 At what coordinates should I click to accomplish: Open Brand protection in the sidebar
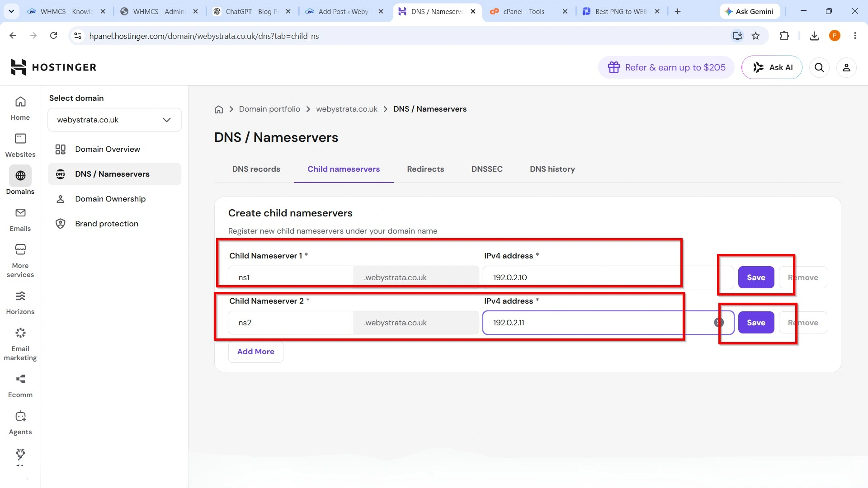coord(114,224)
